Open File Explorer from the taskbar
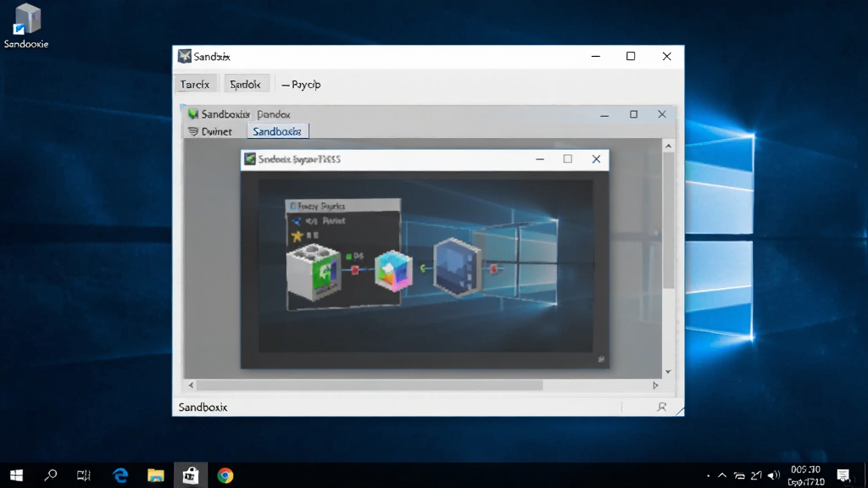The height and width of the screenshot is (488, 868). point(156,475)
